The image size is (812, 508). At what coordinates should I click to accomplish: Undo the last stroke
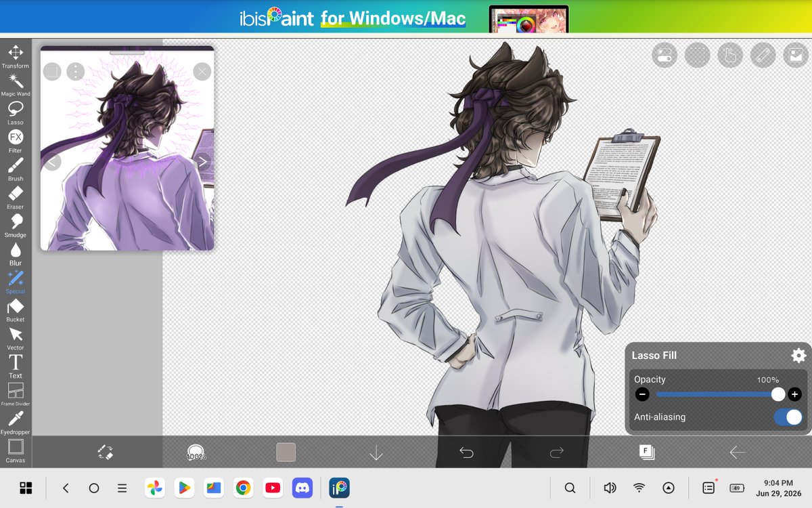click(466, 452)
